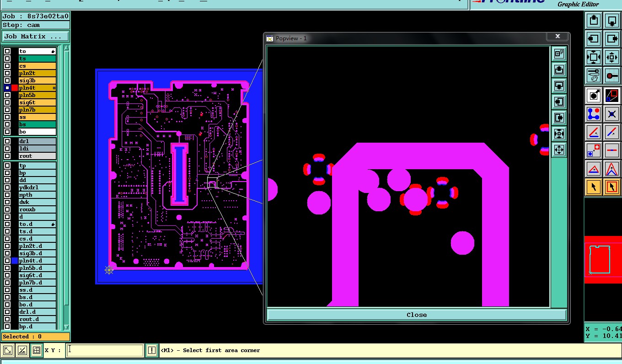Click layer list scroll up arrow
The width and height of the screenshot is (622, 364).
[x=66, y=48]
